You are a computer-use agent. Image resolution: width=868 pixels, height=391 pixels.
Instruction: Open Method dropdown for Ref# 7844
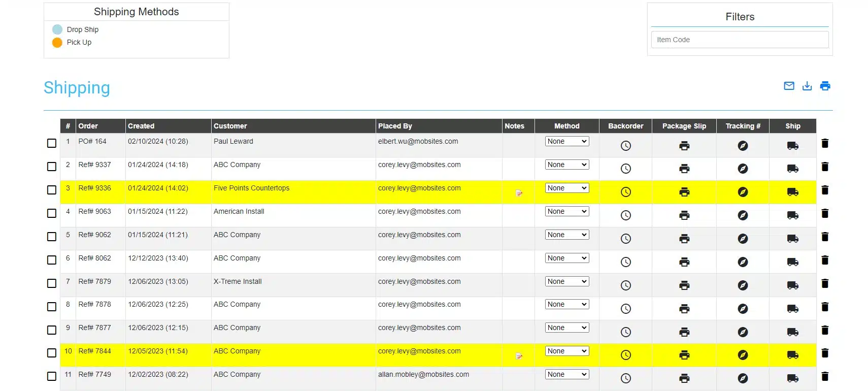(567, 351)
